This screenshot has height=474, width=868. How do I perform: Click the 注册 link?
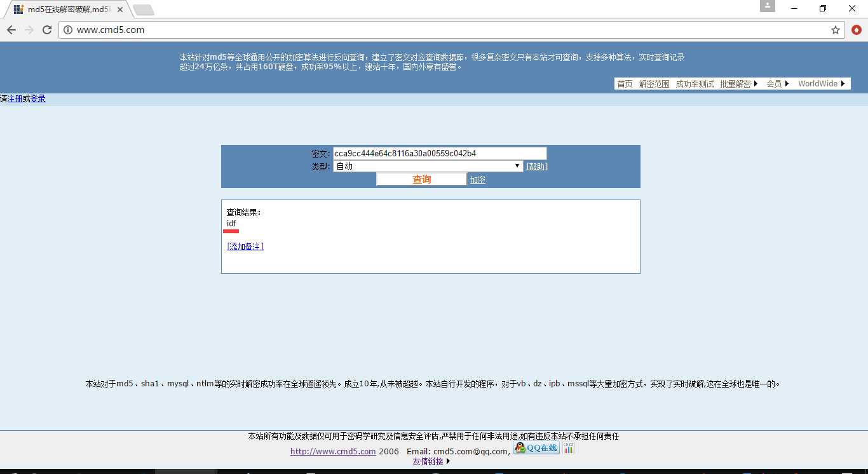(x=15, y=98)
